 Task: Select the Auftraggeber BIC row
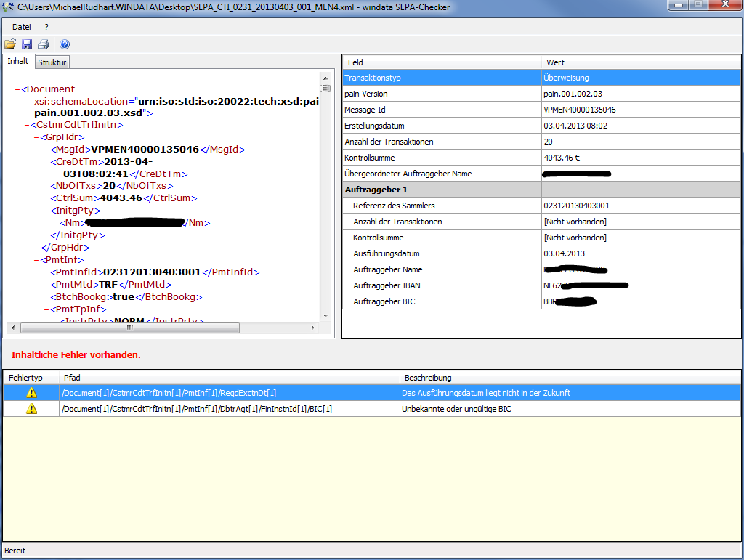tap(541, 301)
